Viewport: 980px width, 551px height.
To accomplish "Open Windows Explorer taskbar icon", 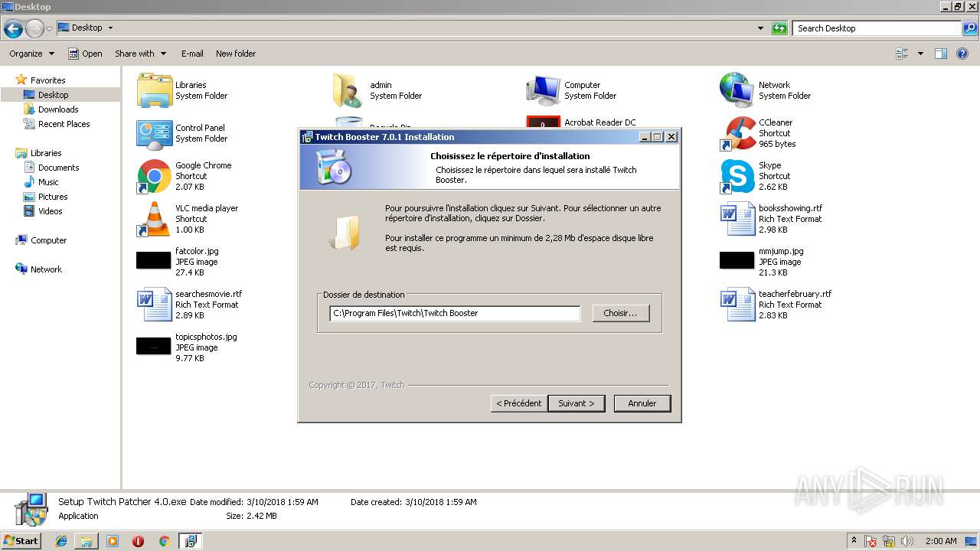I will pyautogui.click(x=87, y=541).
